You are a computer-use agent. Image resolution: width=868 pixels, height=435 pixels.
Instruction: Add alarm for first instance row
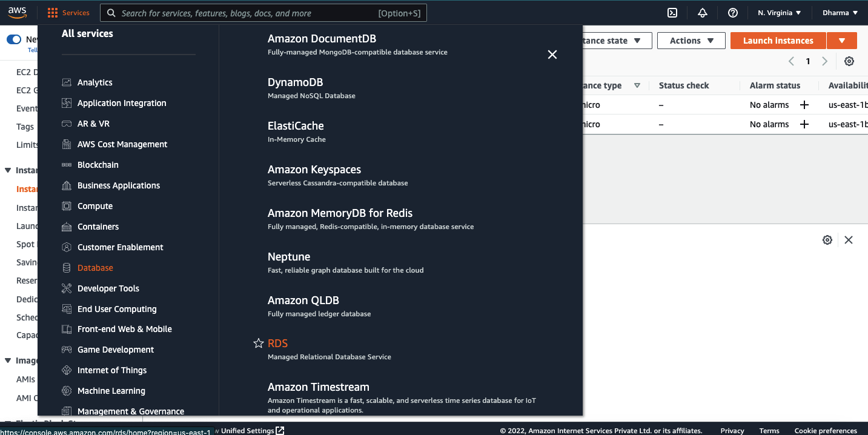[x=804, y=105]
